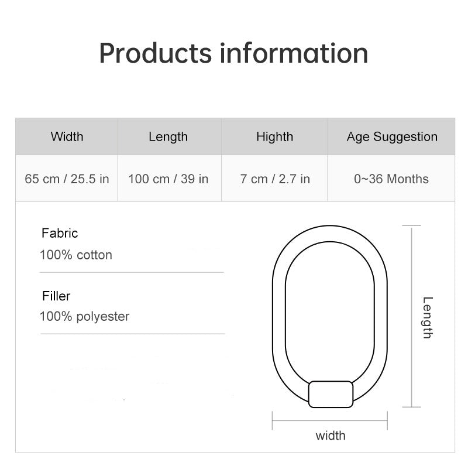468x476 pixels.
Task: Click the Products information heading
Action: tap(233, 53)
